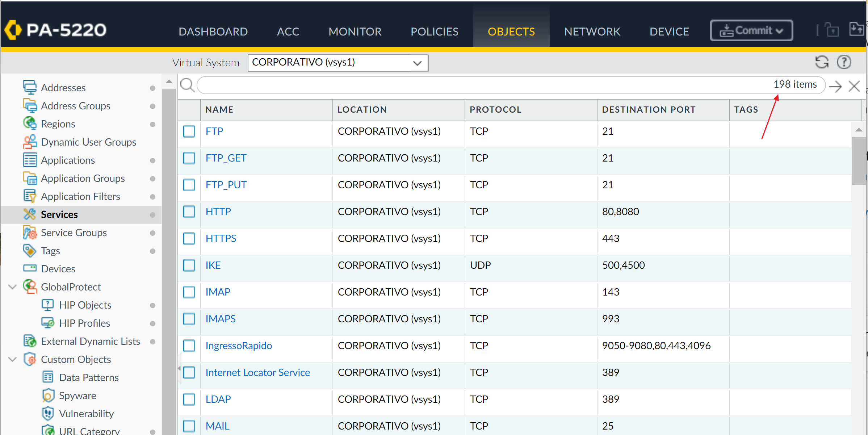Click the Internet Locator Service link
Viewport: 868px width, 435px height.
tap(257, 372)
